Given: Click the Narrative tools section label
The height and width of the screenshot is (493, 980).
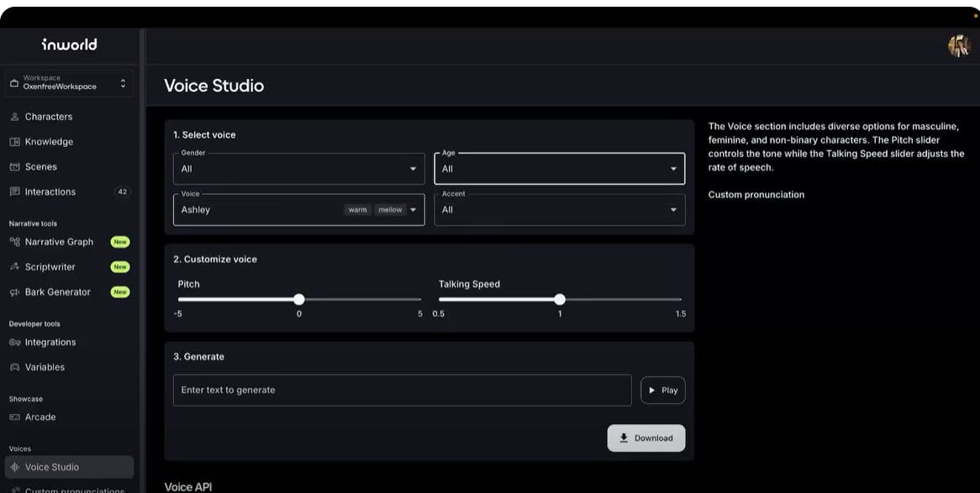Looking at the screenshot, I should point(33,223).
